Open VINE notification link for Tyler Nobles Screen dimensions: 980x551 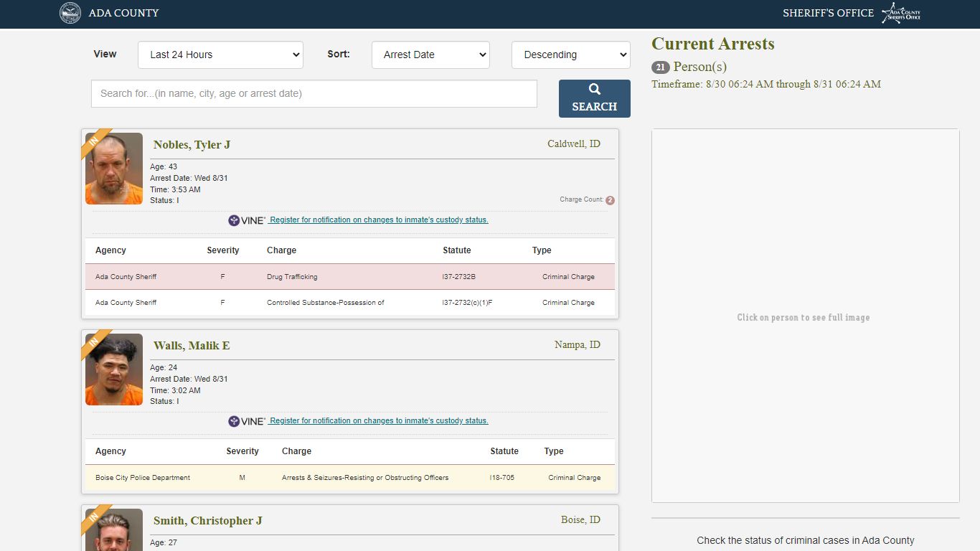pyautogui.click(x=378, y=220)
